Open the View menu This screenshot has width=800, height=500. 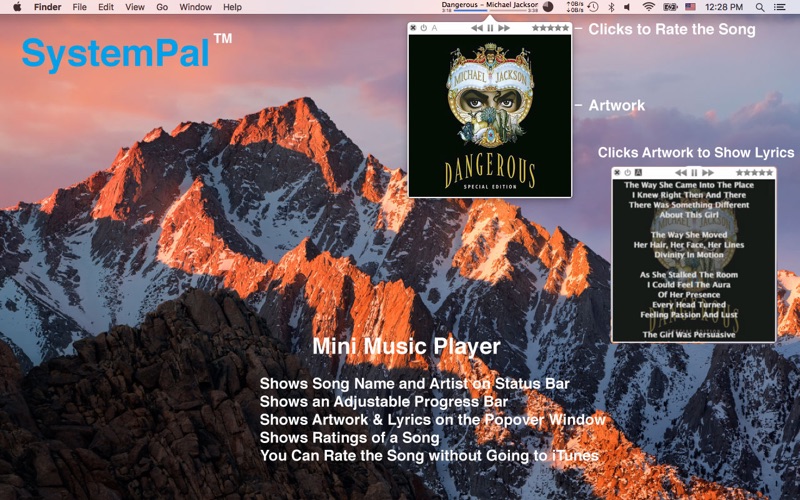135,7
